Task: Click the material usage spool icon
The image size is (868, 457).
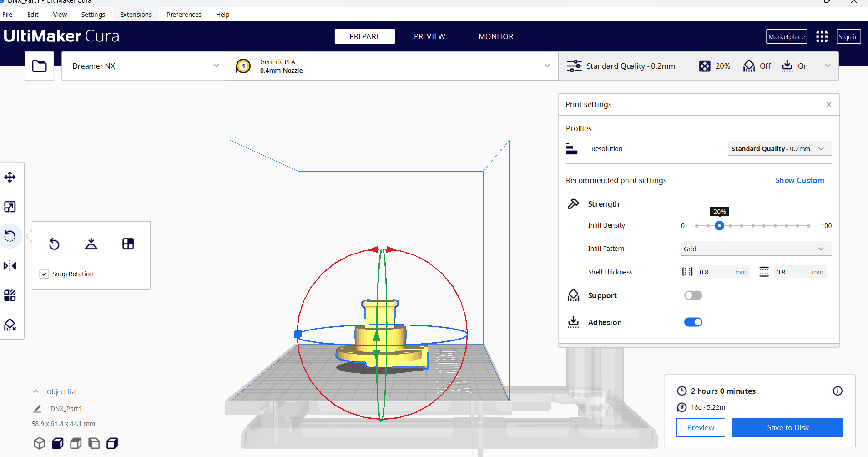Action: coord(681,407)
